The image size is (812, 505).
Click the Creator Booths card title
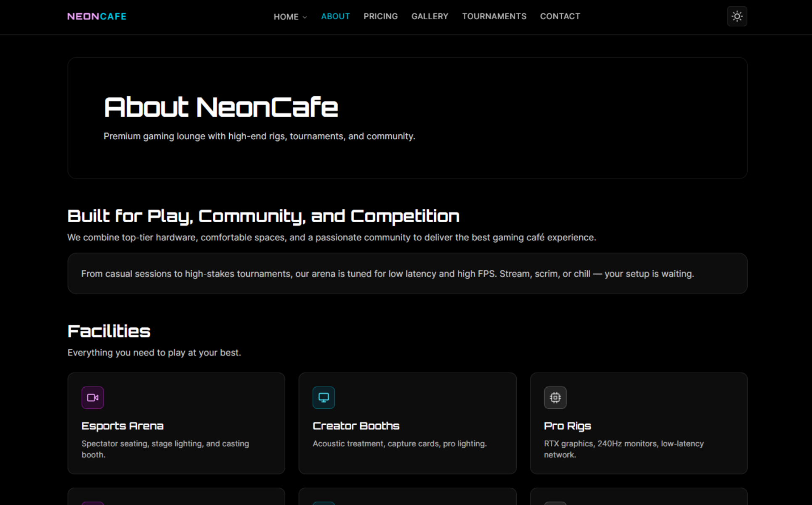356,426
